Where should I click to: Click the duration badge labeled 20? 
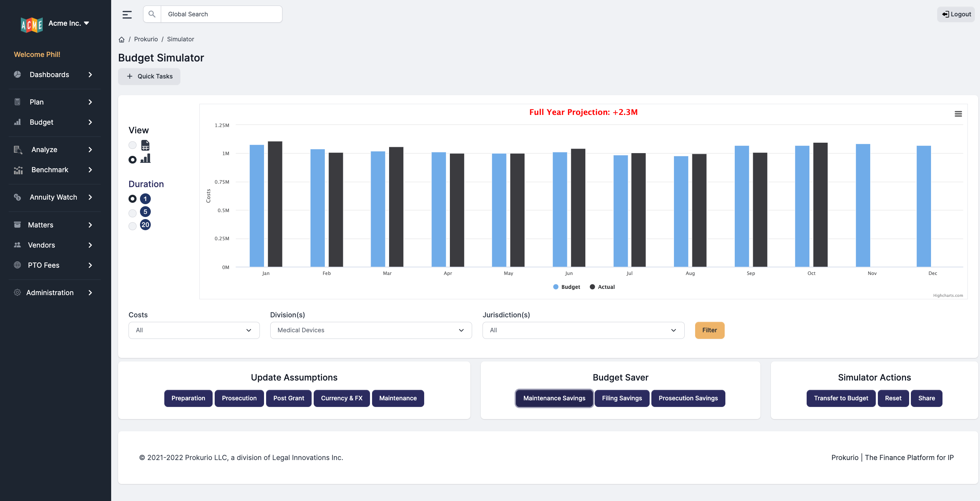(x=145, y=224)
